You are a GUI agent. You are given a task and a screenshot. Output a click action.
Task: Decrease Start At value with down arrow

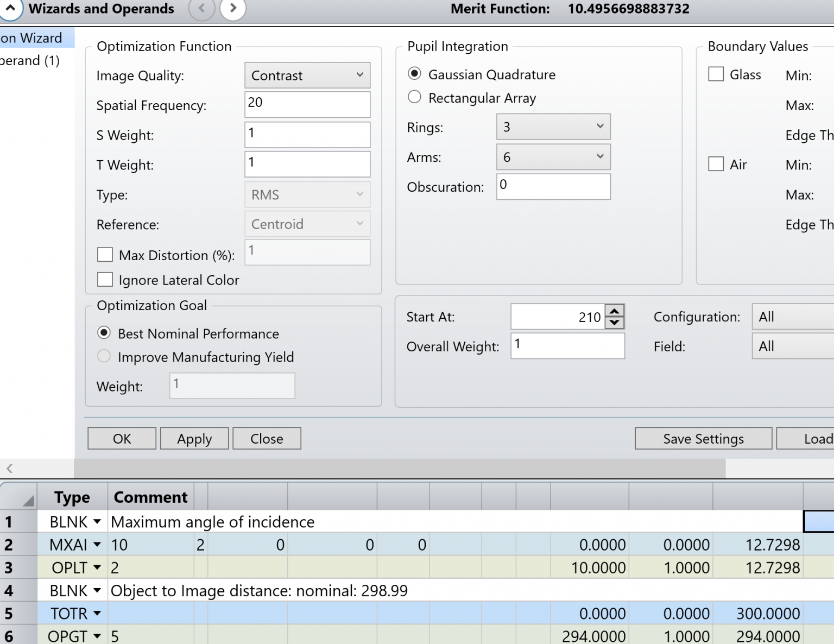coord(614,323)
